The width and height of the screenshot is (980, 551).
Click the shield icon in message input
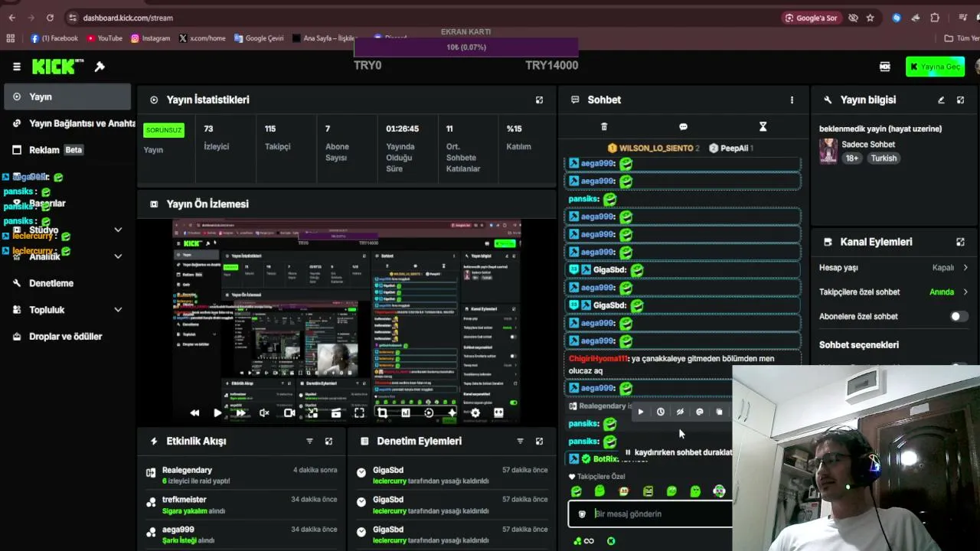coord(582,514)
